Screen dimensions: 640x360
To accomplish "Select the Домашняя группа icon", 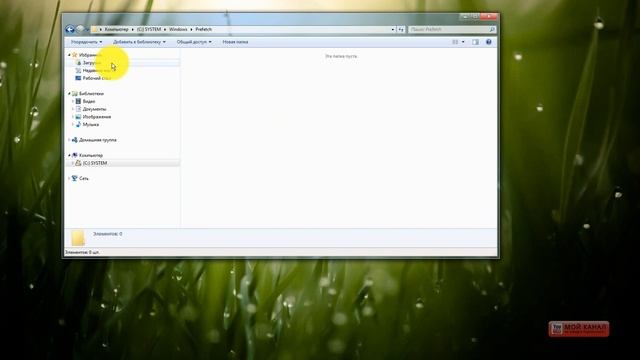I will pos(75,140).
